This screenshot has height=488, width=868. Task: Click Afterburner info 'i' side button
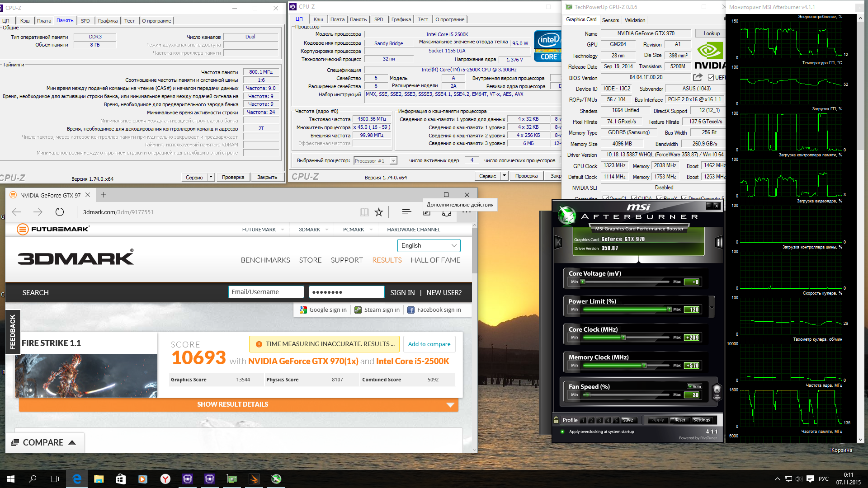click(x=718, y=243)
